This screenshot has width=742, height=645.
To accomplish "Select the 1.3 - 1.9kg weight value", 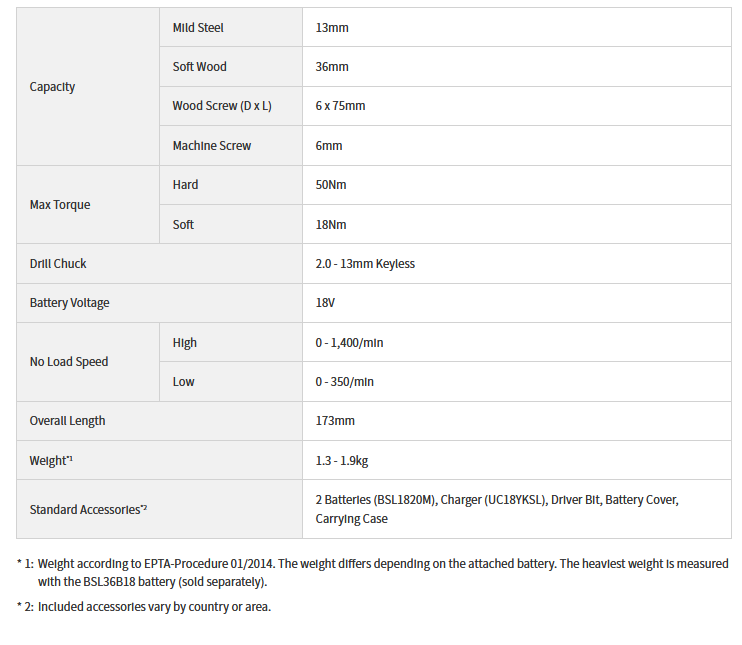I will (342, 461).
